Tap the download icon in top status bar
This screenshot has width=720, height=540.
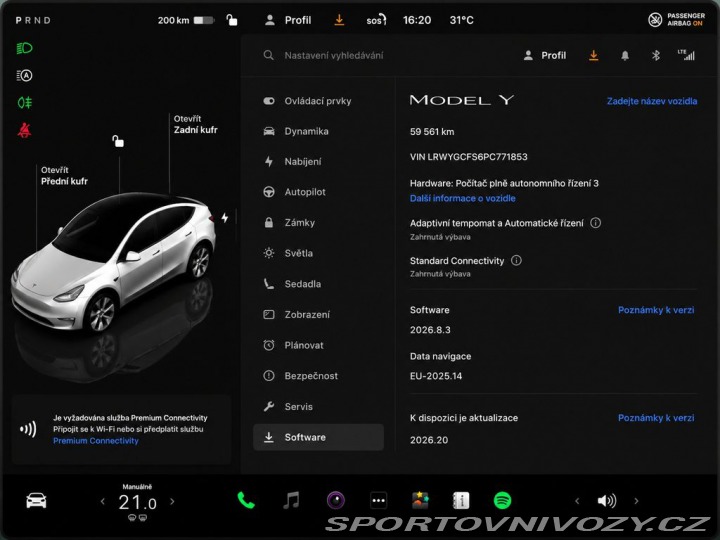point(339,20)
